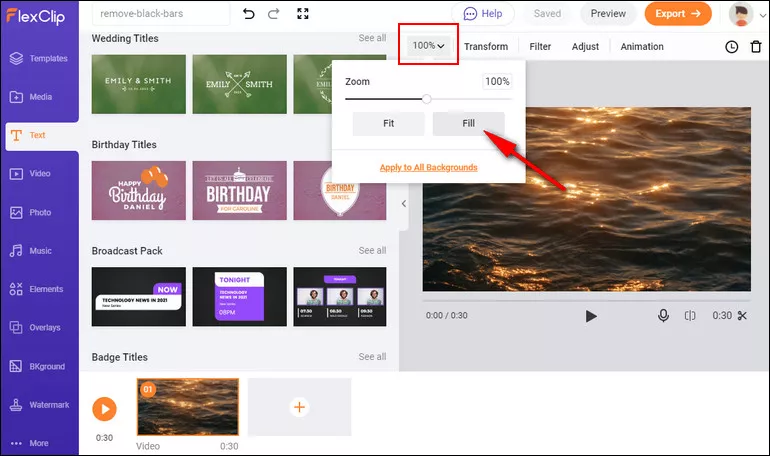Click the redo arrow icon
770x456 pixels.
tap(274, 14)
